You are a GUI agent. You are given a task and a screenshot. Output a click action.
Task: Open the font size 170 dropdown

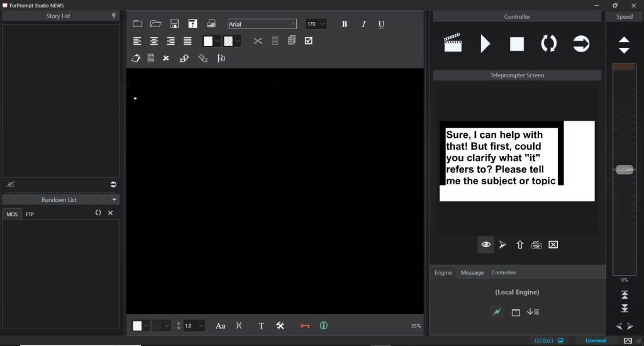click(316, 24)
